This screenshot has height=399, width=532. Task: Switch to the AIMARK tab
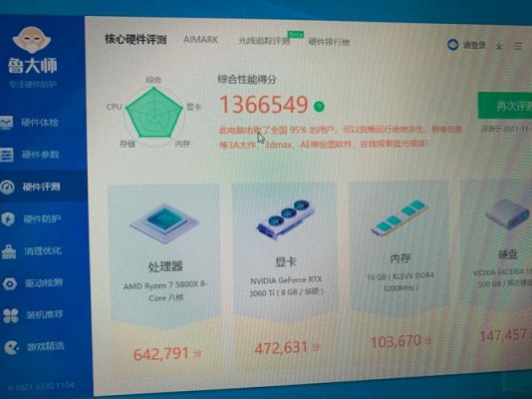pyautogui.click(x=201, y=40)
